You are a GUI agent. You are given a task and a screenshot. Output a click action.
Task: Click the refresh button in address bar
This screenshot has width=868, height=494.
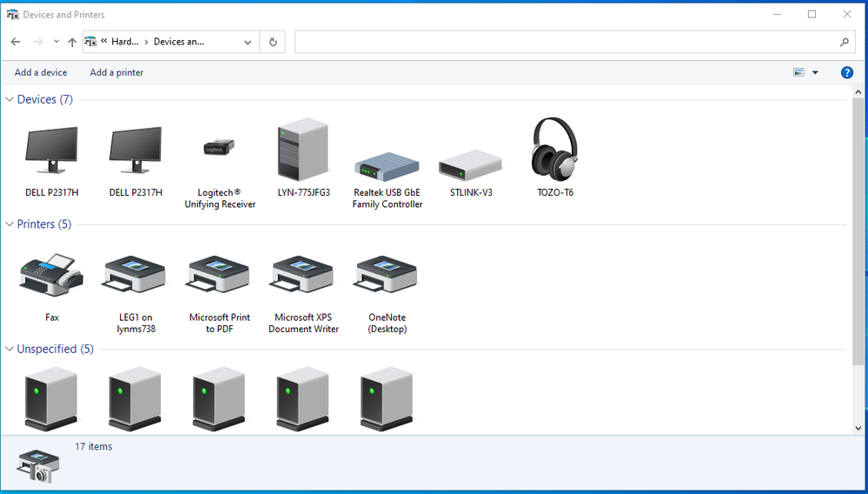[x=272, y=42]
